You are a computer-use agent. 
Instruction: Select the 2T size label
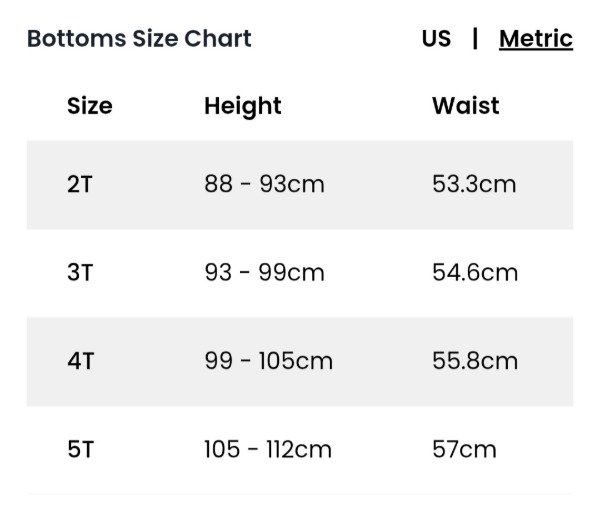click(x=80, y=185)
